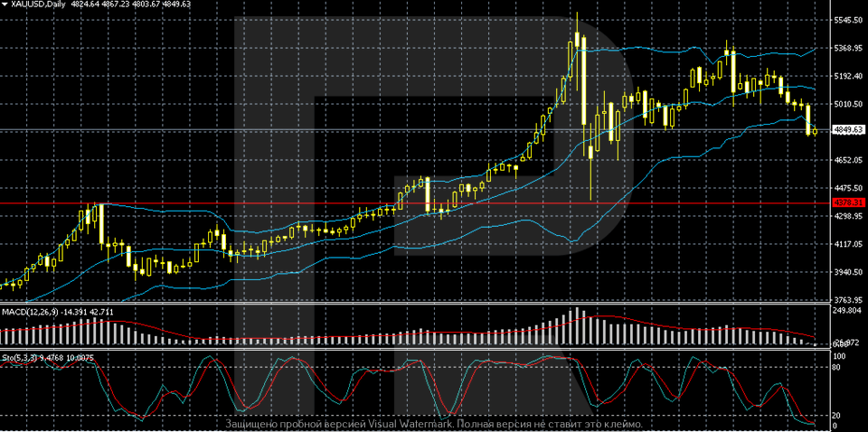Click the last candle at right edge
The width and height of the screenshot is (868, 432).
pyautogui.click(x=816, y=132)
